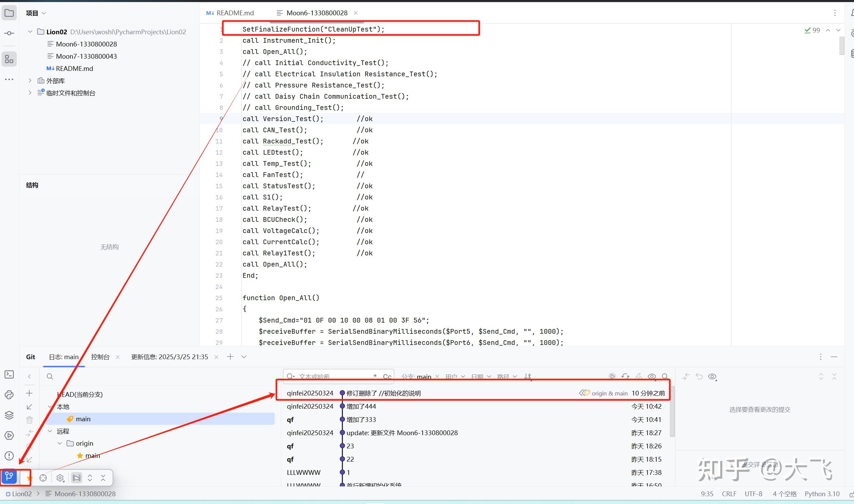Open the Terminal tool window

[x=9, y=374]
